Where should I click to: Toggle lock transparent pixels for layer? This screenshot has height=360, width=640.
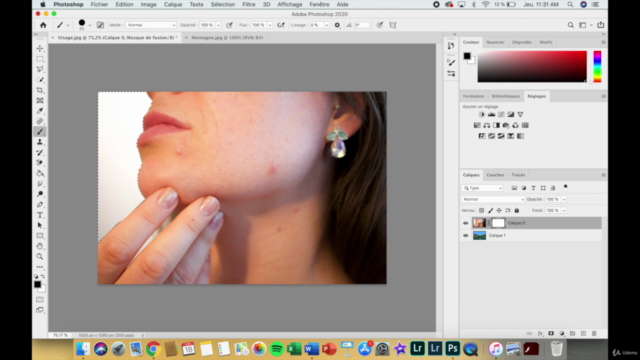click(x=482, y=211)
